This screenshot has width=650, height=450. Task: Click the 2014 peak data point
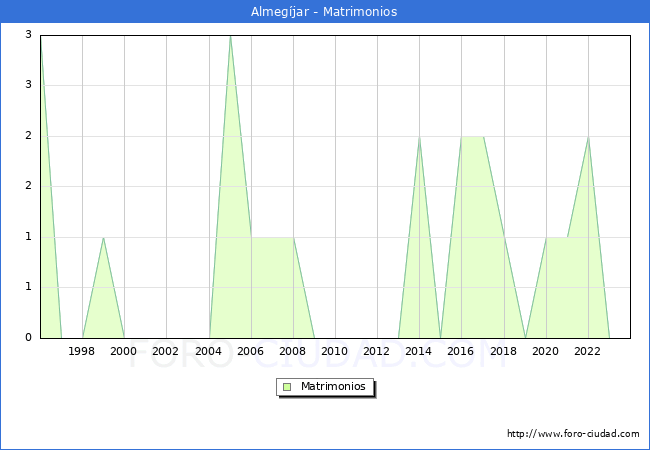[x=419, y=137]
